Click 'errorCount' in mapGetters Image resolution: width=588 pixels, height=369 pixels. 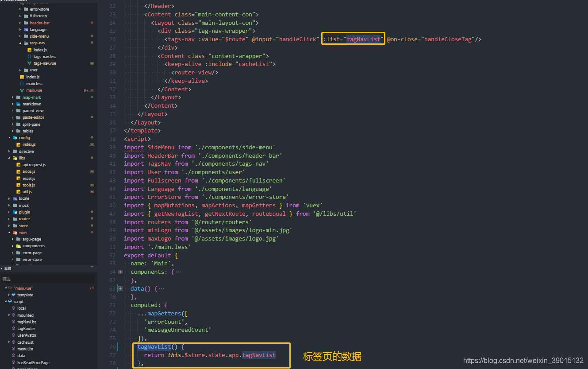tap(164, 322)
